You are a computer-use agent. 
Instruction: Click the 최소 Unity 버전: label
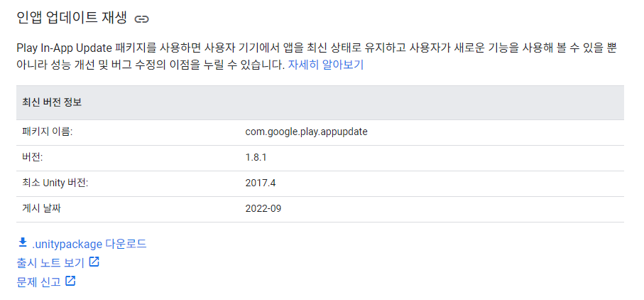coord(55,183)
